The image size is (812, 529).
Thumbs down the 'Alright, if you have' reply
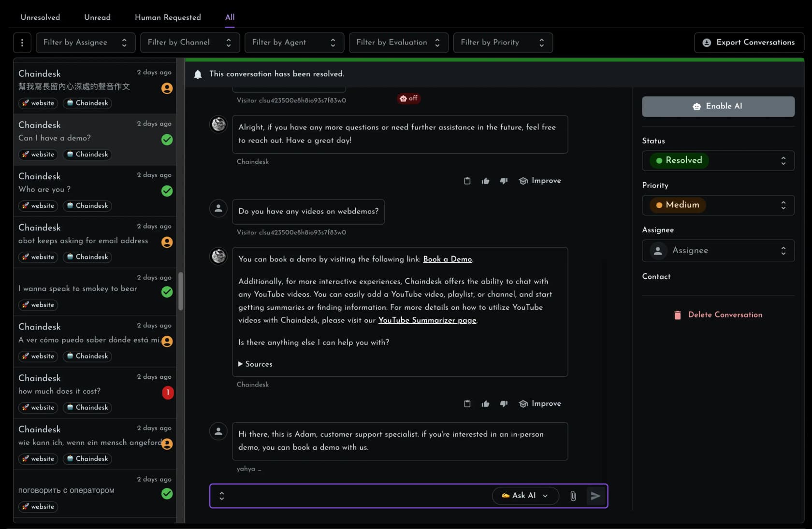pos(504,181)
